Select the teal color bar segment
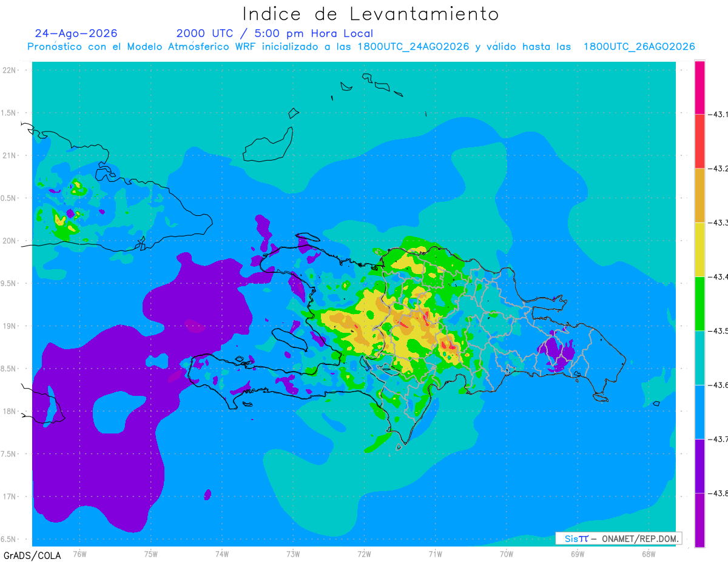The width and height of the screenshot is (728, 562). tap(699, 358)
